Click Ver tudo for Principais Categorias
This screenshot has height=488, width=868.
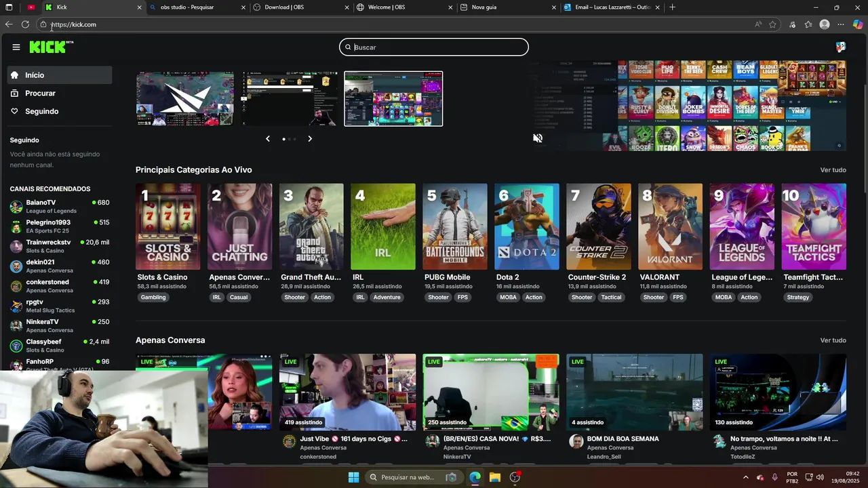[x=833, y=170]
